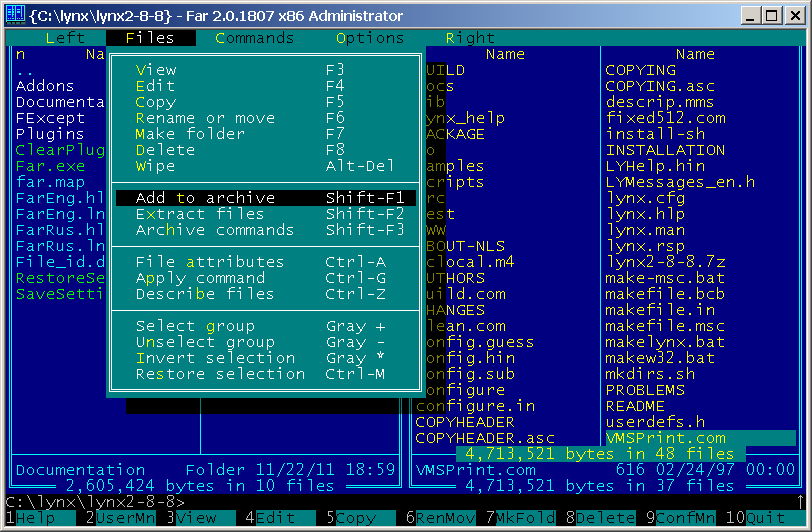The width and height of the screenshot is (812, 532).
Task: Open the Left panel menu
Action: 65,38
